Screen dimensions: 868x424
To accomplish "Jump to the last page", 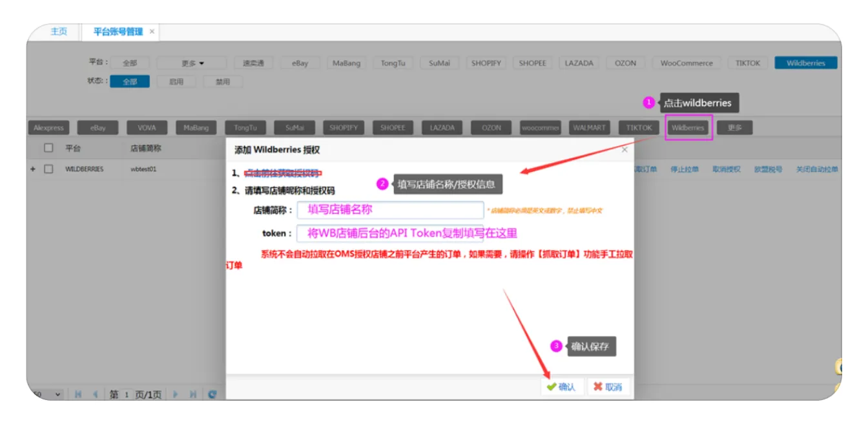I will tap(192, 394).
